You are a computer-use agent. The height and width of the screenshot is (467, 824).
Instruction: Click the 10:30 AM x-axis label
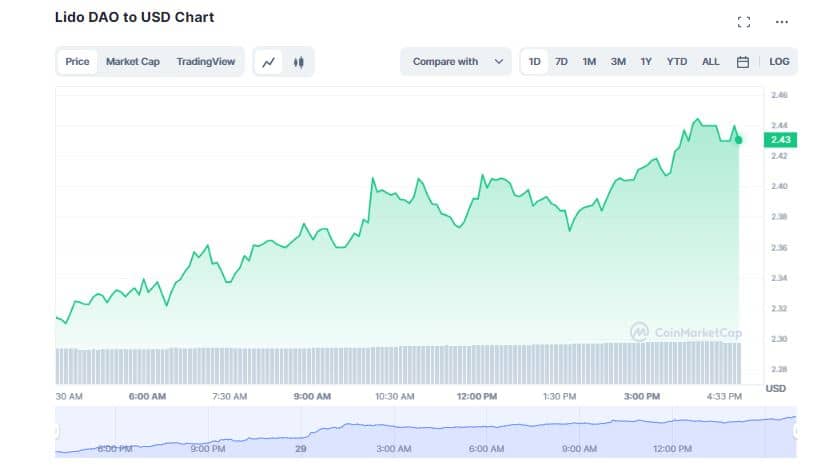coord(395,397)
